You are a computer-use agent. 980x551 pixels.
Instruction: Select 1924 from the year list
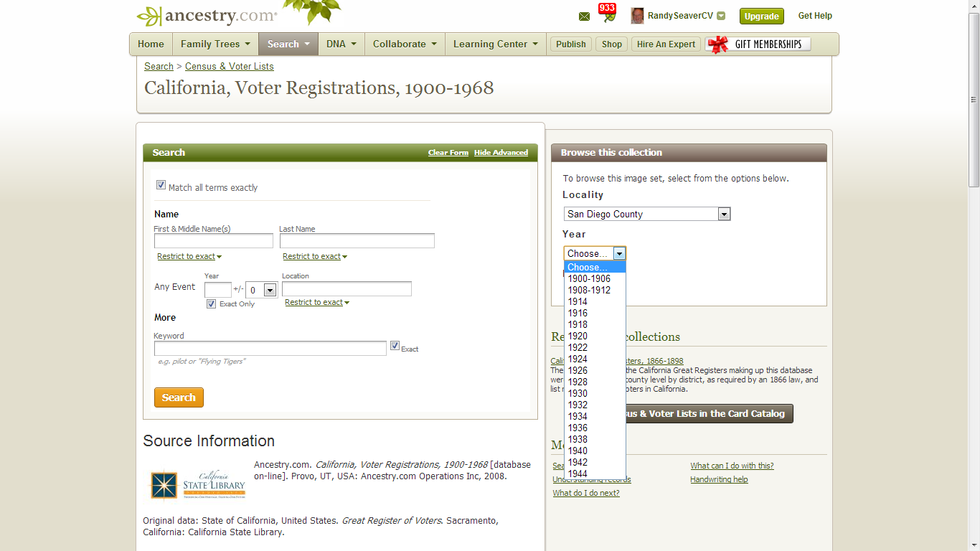tap(595, 359)
